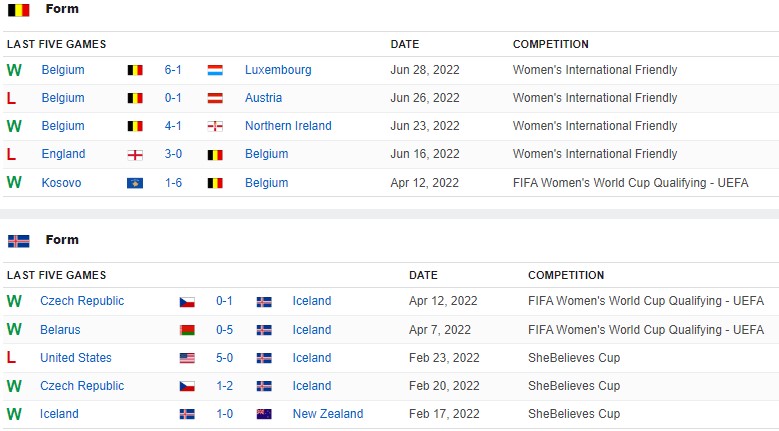779x431 pixels.
Task: Click the Kosovo flag icon
Action: [x=135, y=184]
